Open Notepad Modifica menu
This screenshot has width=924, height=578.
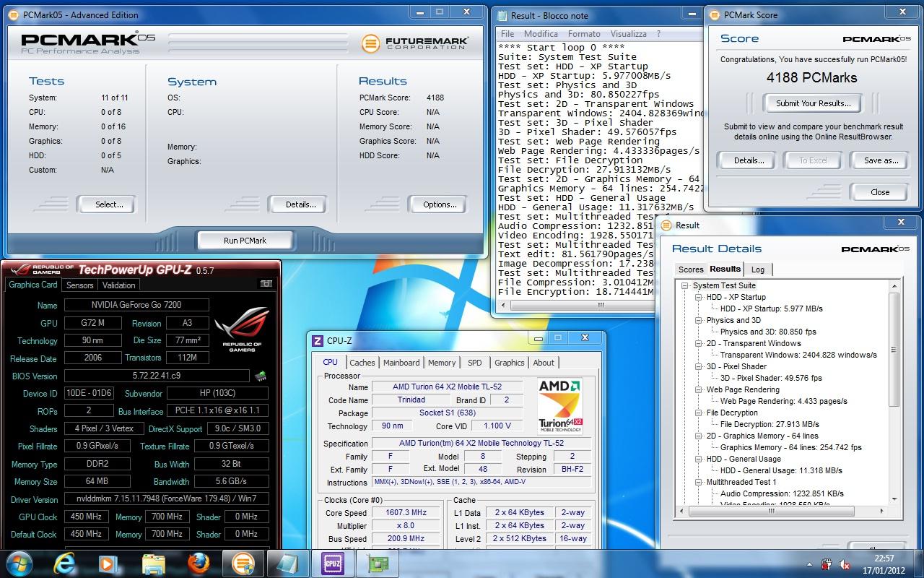pos(541,34)
